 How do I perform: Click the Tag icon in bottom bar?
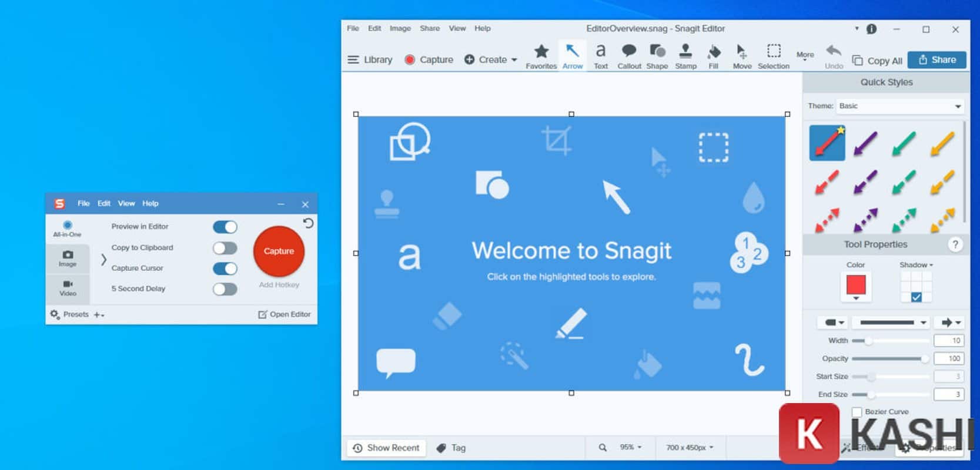[441, 448]
